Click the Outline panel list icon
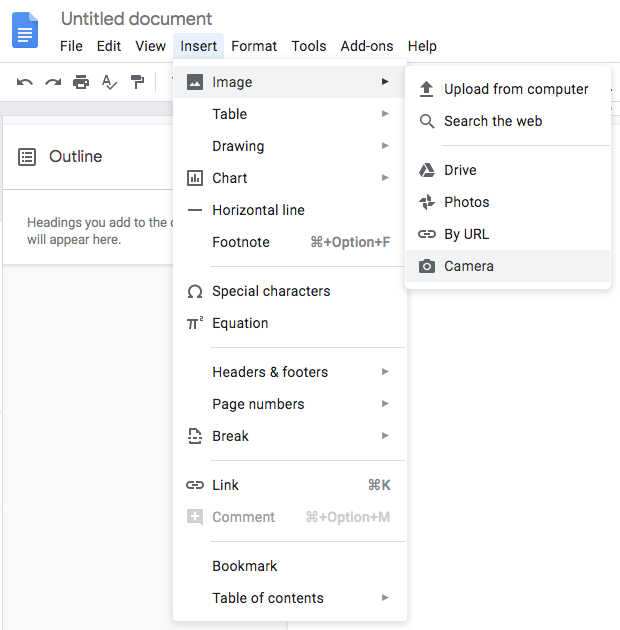The height and width of the screenshot is (630, 620). pyautogui.click(x=27, y=157)
